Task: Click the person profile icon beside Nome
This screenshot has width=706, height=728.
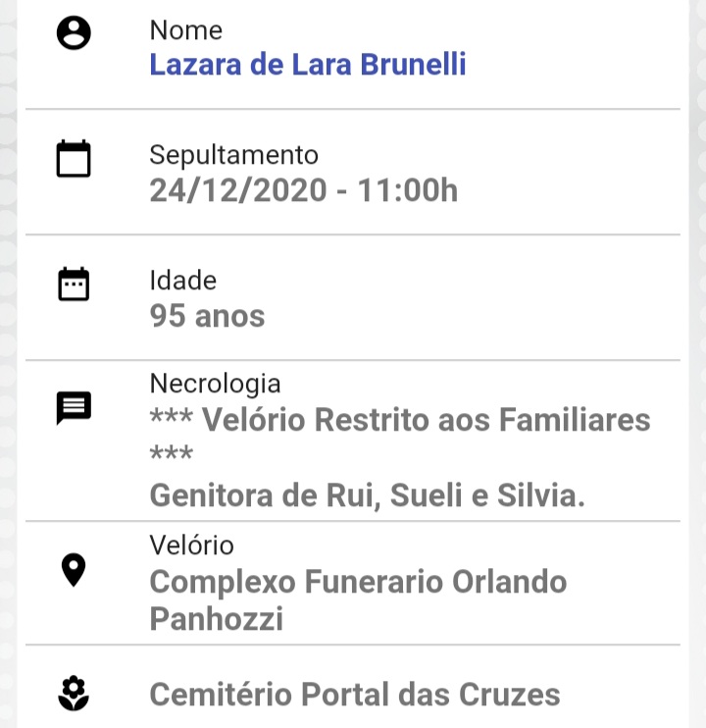Action: (x=74, y=34)
